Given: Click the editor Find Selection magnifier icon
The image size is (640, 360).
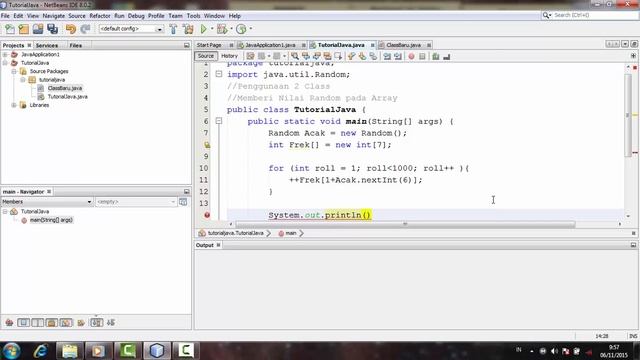Looking at the screenshot, I should click(x=294, y=56).
